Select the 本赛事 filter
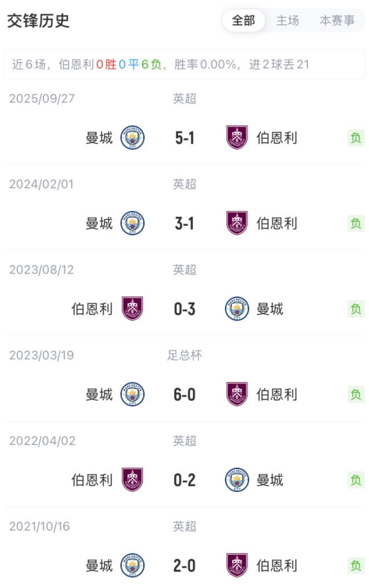The image size is (369, 588). 338,20
